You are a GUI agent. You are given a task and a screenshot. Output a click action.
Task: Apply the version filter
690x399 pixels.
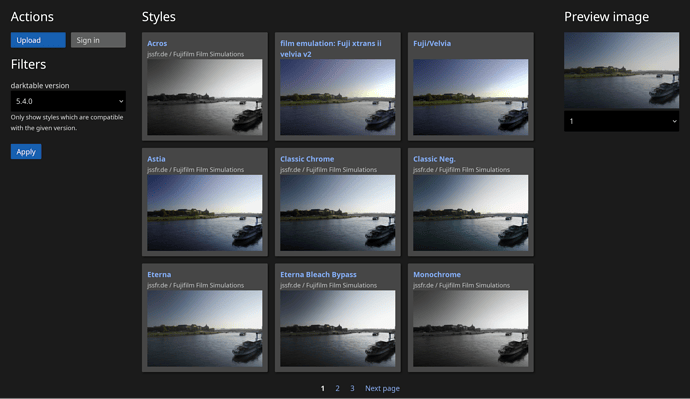(x=26, y=152)
